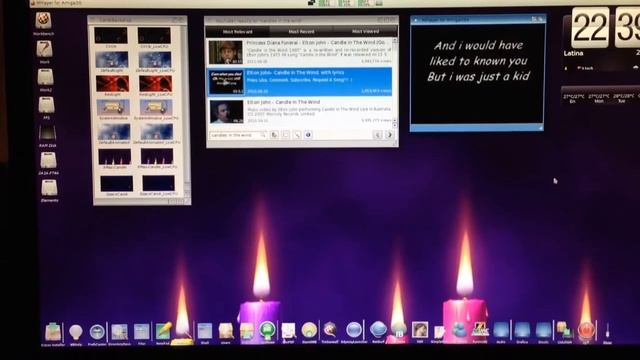
Task: Select the XMasCandle theme thumbnail
Action: [115, 157]
